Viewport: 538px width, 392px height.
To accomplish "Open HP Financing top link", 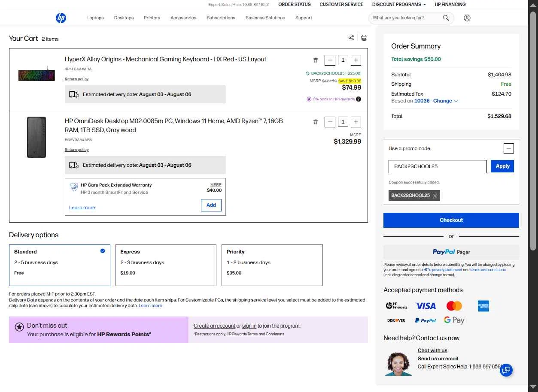I will [x=450, y=4].
